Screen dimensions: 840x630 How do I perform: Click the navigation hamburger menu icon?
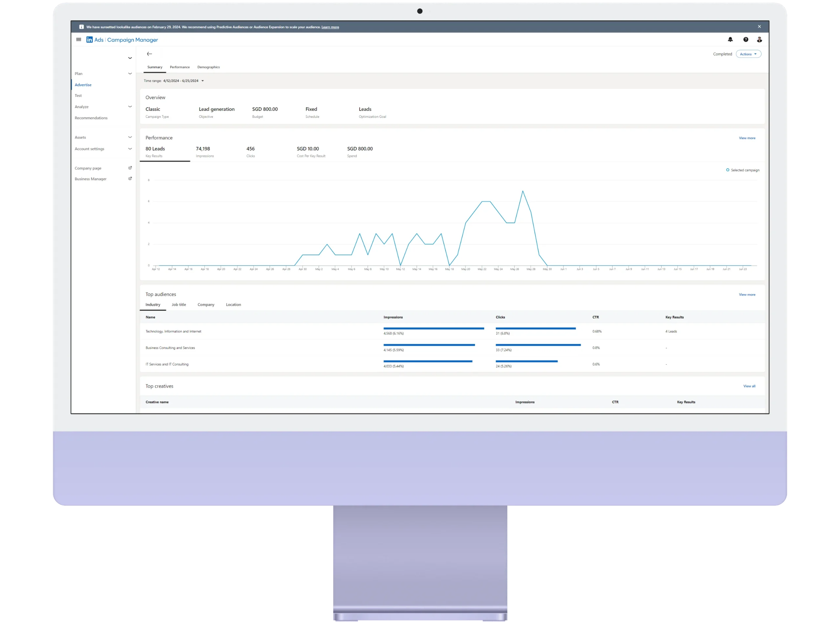pos(79,40)
